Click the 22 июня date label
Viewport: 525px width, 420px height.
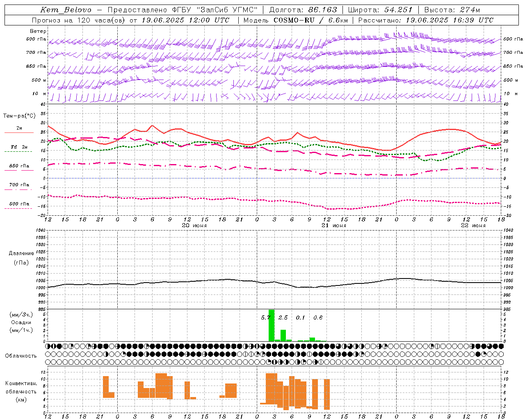click(473, 226)
